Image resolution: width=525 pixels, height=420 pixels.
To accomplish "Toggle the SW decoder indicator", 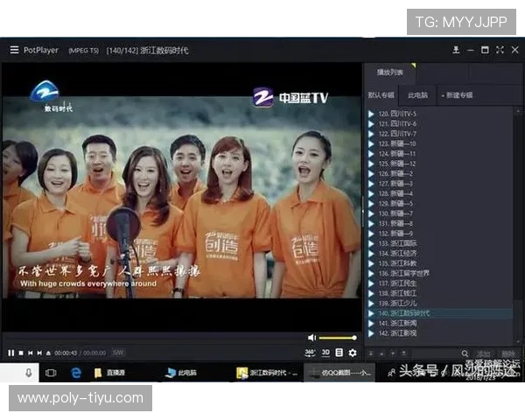I will pyautogui.click(x=118, y=353).
